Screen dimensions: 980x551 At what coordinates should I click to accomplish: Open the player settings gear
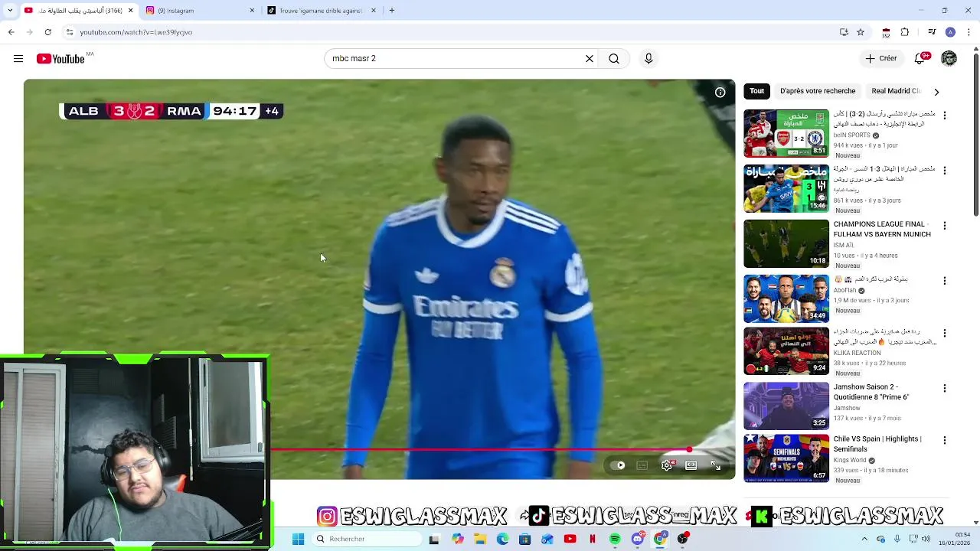point(667,465)
